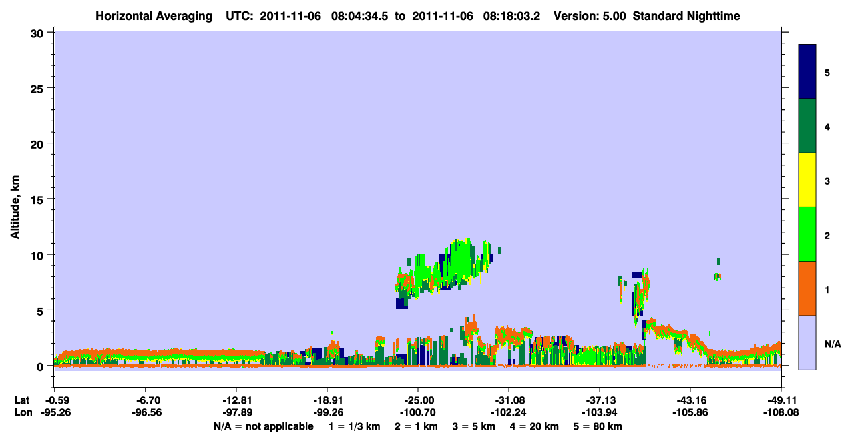Image resolution: width=868 pixels, height=445 pixels.
Task: Click the longitude value '-100.70'
Action: pos(418,412)
